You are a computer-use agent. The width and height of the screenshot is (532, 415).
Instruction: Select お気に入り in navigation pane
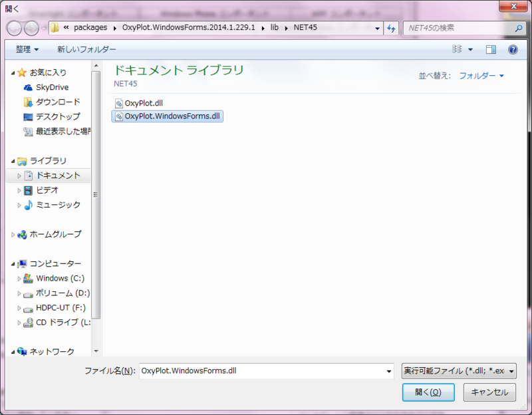[x=48, y=72]
